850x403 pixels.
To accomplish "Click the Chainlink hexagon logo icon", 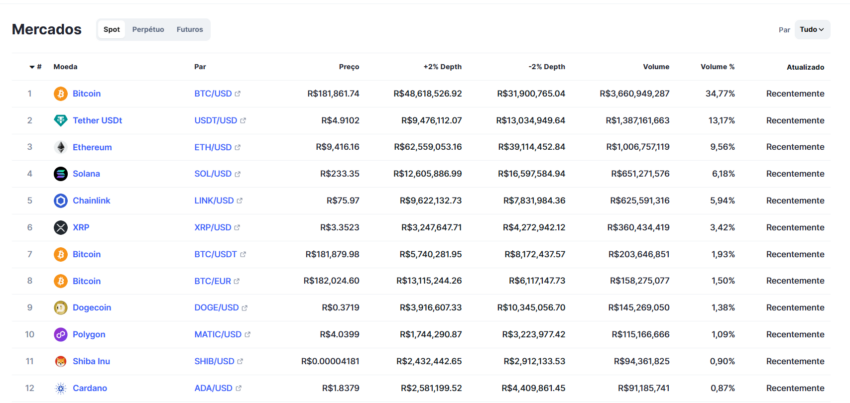I will click(x=61, y=201).
